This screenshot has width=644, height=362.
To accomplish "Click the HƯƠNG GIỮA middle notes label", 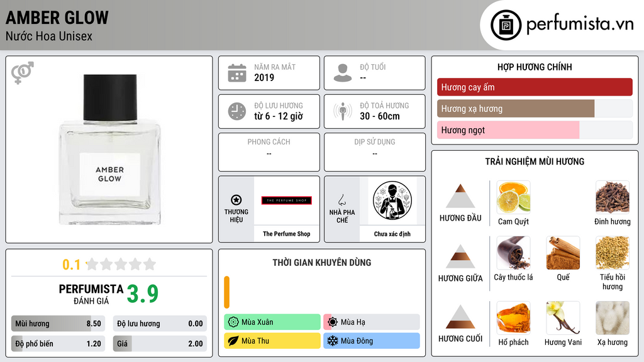I will (x=460, y=278).
